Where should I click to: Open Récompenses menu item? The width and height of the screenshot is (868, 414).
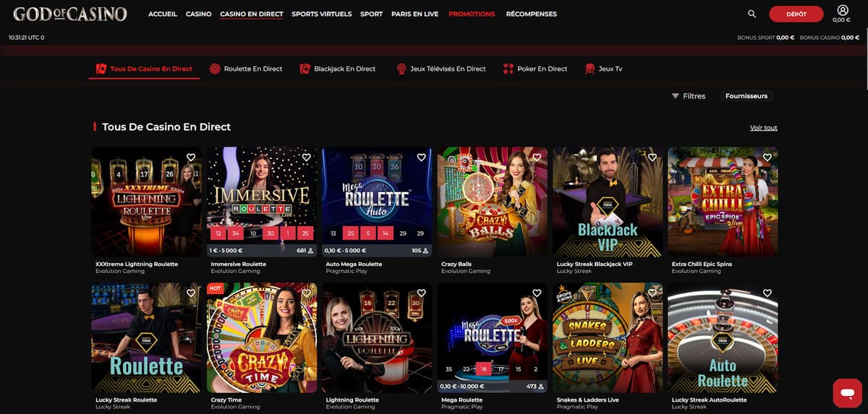point(532,14)
